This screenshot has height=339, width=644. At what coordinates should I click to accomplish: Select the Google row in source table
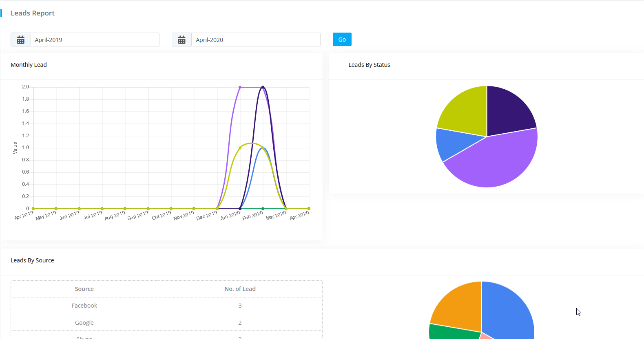pos(84,323)
